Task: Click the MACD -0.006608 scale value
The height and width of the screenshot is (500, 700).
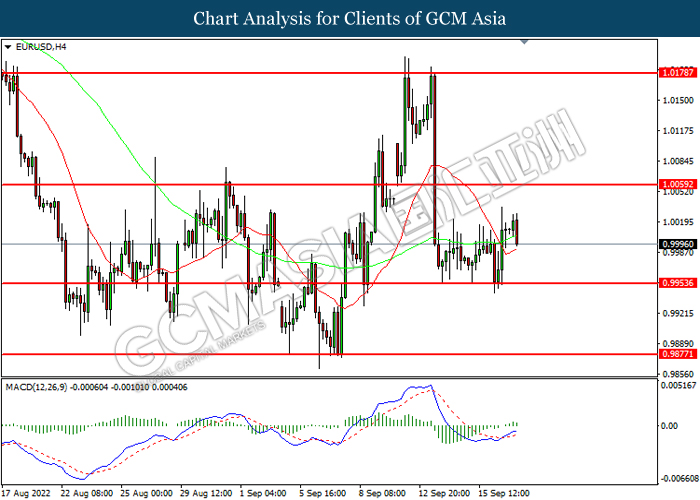Action: (x=679, y=479)
